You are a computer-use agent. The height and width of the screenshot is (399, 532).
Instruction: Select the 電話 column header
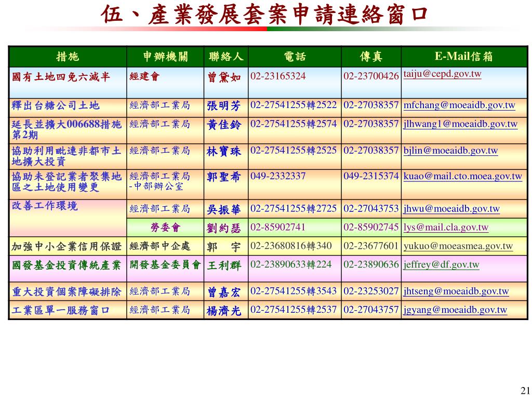click(x=295, y=57)
